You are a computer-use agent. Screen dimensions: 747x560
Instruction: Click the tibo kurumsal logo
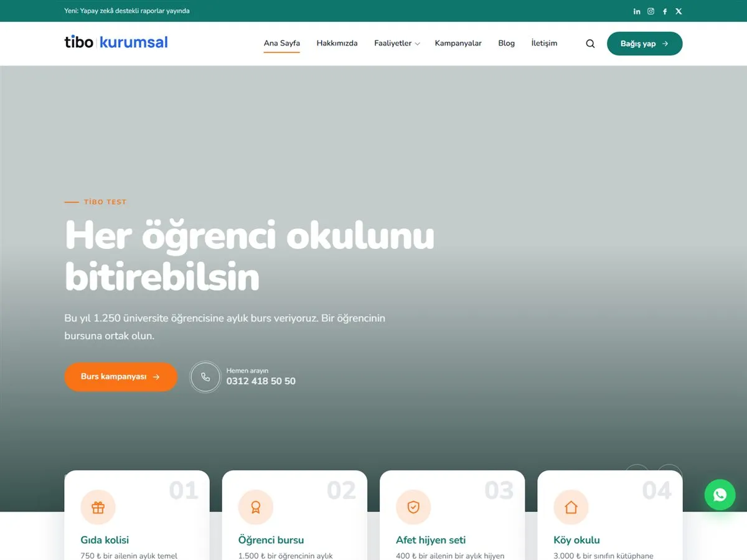(116, 42)
